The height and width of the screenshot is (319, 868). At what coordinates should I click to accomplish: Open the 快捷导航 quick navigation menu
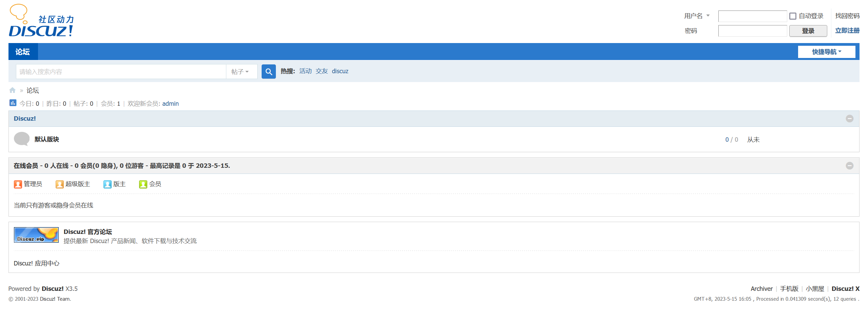826,52
